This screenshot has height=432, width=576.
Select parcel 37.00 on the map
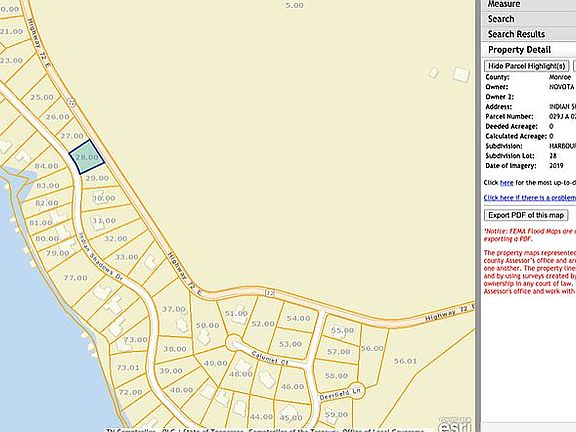(174, 309)
